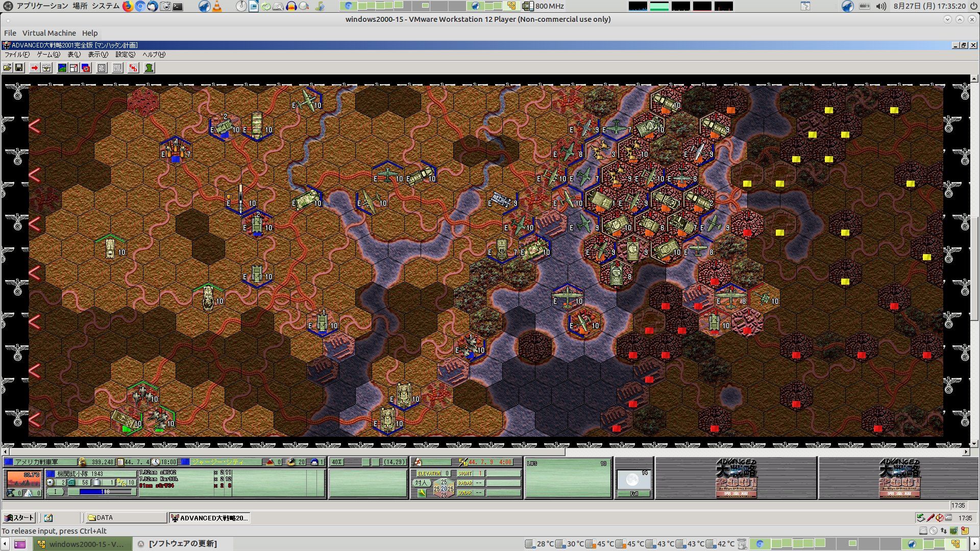This screenshot has height=551, width=980.
Task: Open the Ubuntu アプリケーション menu
Action: tap(42, 6)
